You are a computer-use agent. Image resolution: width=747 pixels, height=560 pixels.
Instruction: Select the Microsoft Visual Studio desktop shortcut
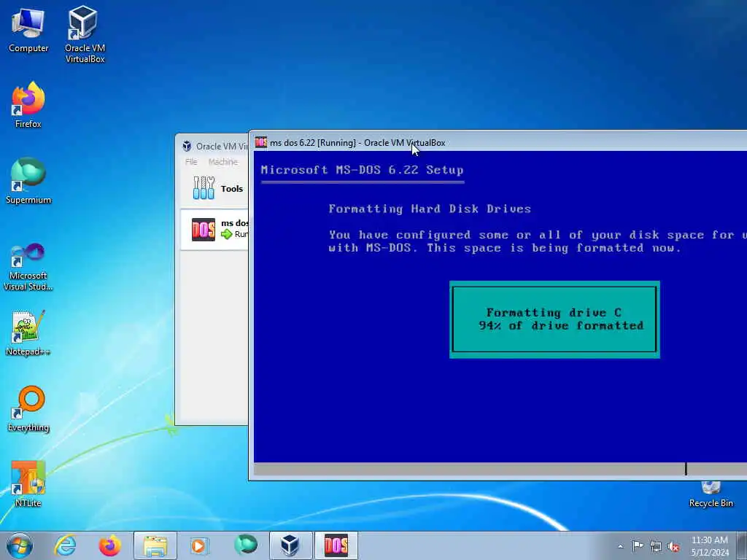28,267
